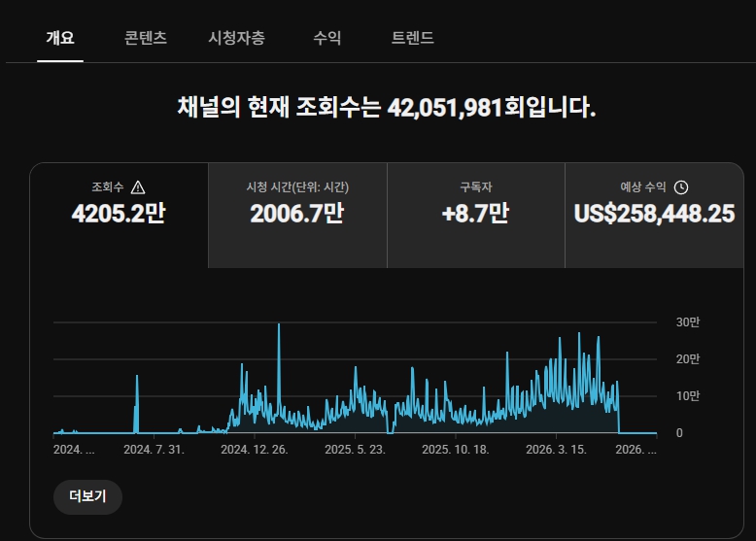756x541 pixels.
Task: Click the 2025. 5. 23. axis date
Action: pos(355,450)
